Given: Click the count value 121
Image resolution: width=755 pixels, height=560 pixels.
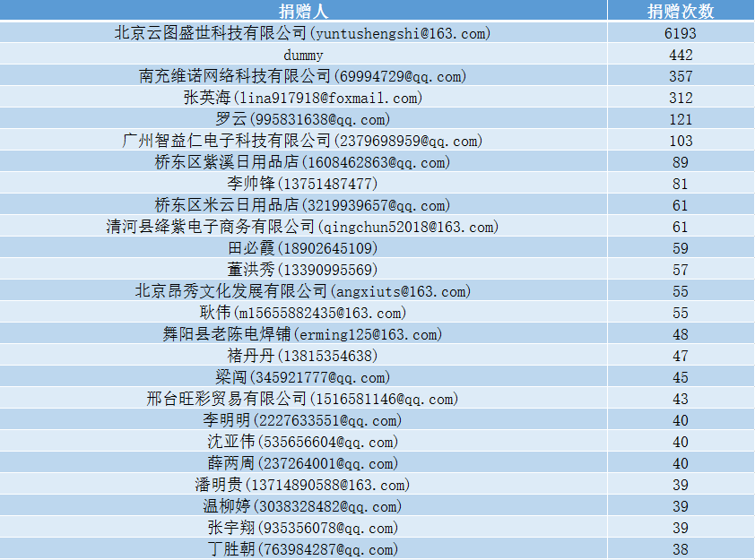Looking at the screenshot, I should click(681, 119).
